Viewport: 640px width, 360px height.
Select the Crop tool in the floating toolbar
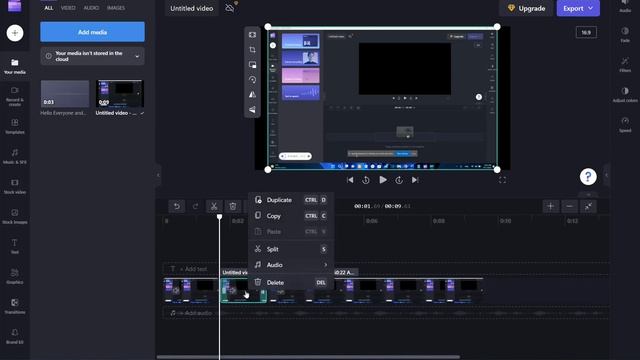[252, 50]
